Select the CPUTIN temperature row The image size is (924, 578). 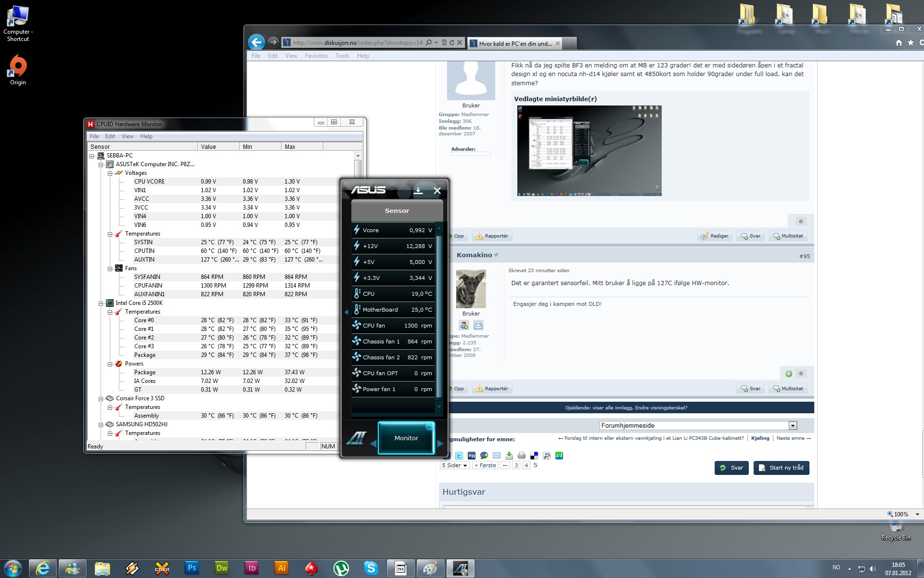tap(212, 251)
